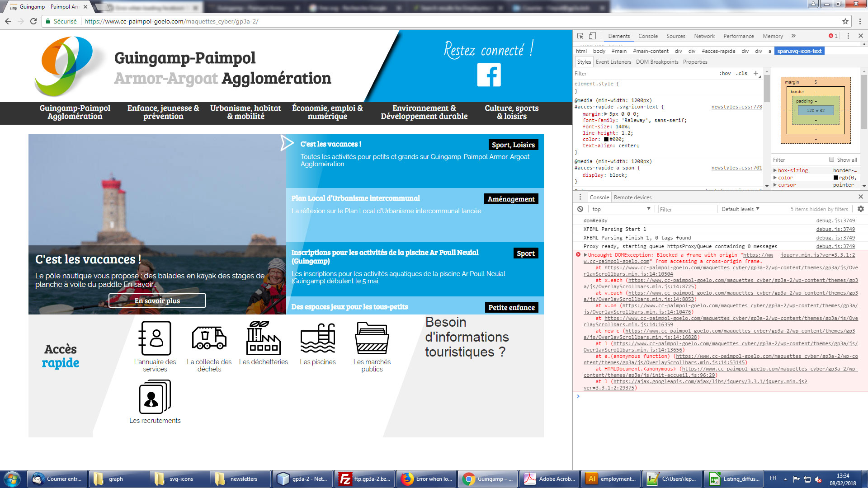Toggle the .cls class editor
Screen dimensions: 868x488
coord(741,73)
